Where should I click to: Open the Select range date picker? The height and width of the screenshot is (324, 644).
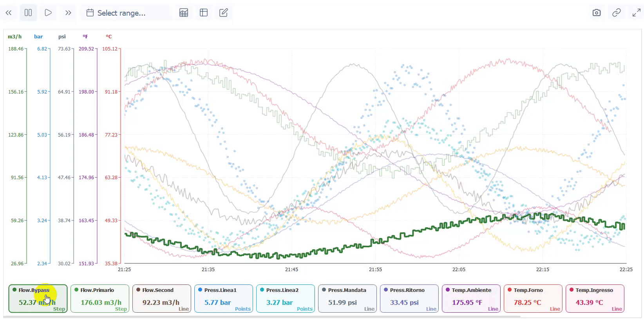coord(121,13)
